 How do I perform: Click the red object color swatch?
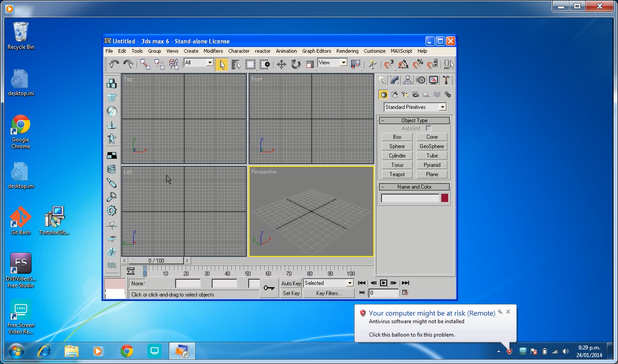tap(445, 198)
